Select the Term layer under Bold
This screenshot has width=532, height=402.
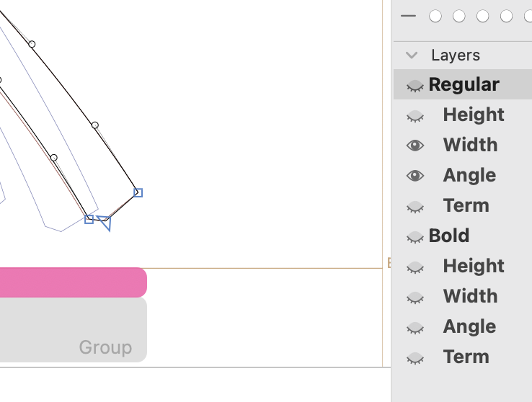[466, 357]
